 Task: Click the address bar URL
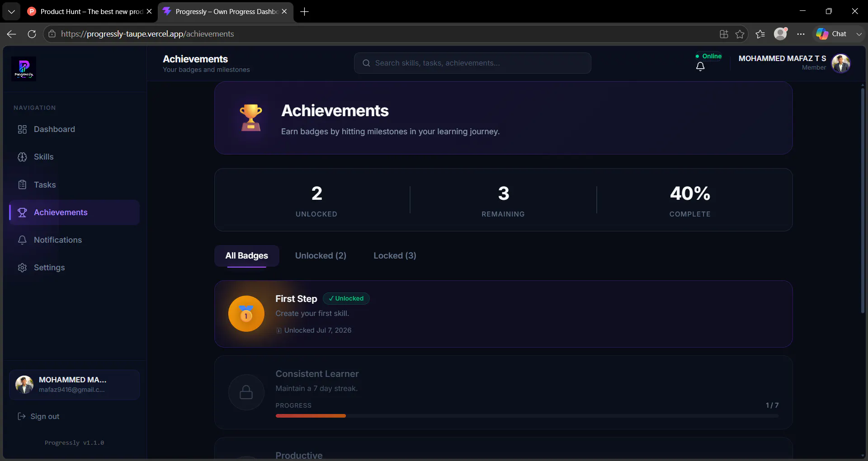pos(147,34)
